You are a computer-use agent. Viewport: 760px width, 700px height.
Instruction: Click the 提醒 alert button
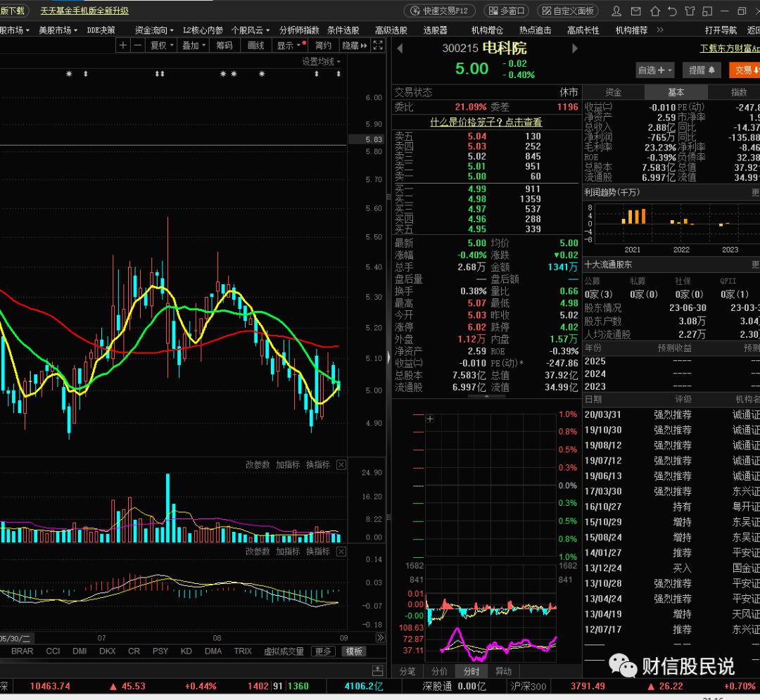pos(702,70)
